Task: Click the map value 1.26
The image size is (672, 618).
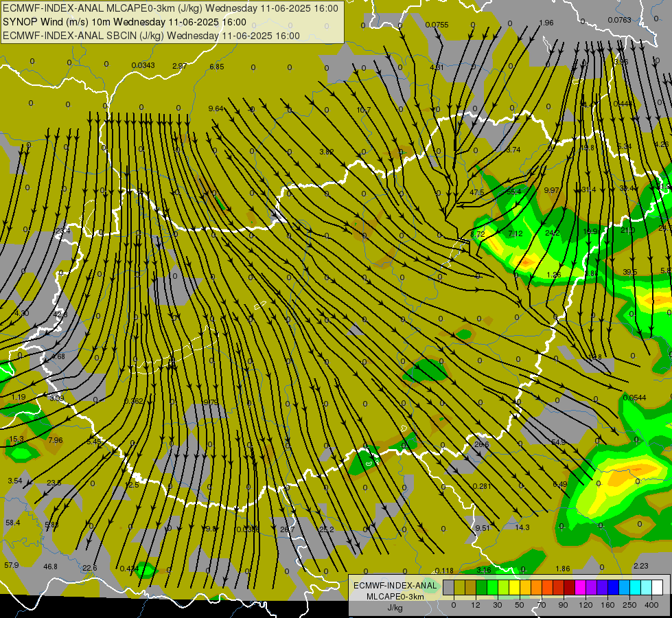Action: click(x=554, y=275)
